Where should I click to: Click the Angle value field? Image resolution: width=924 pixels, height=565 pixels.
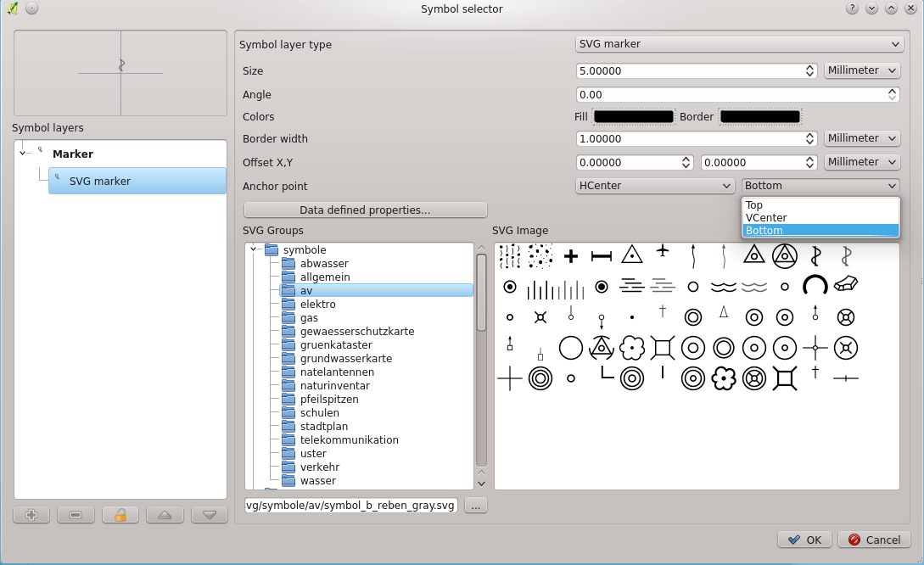point(731,95)
